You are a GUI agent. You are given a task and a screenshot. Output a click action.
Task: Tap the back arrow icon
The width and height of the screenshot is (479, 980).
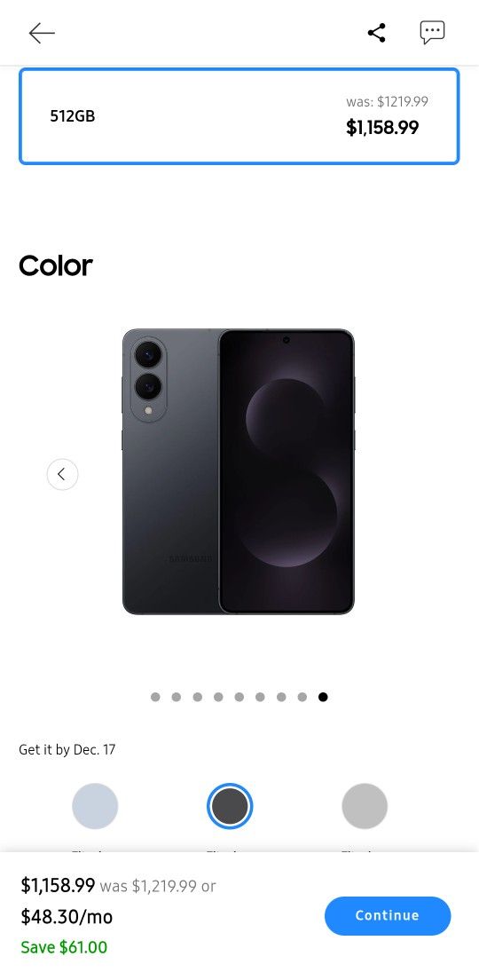click(42, 33)
